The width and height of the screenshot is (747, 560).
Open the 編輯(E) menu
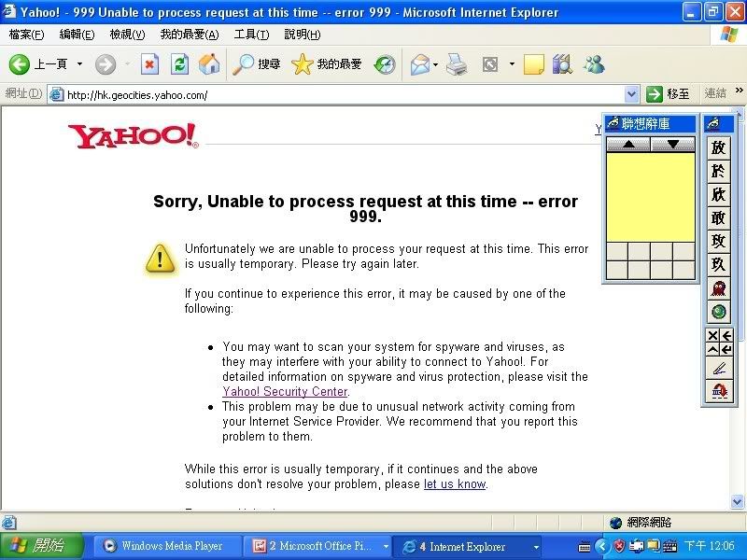pyautogui.click(x=77, y=35)
